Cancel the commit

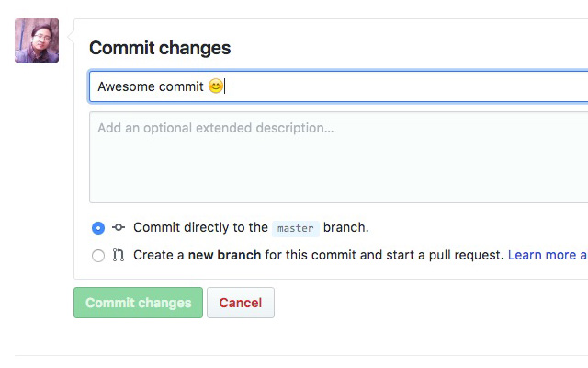tap(241, 303)
